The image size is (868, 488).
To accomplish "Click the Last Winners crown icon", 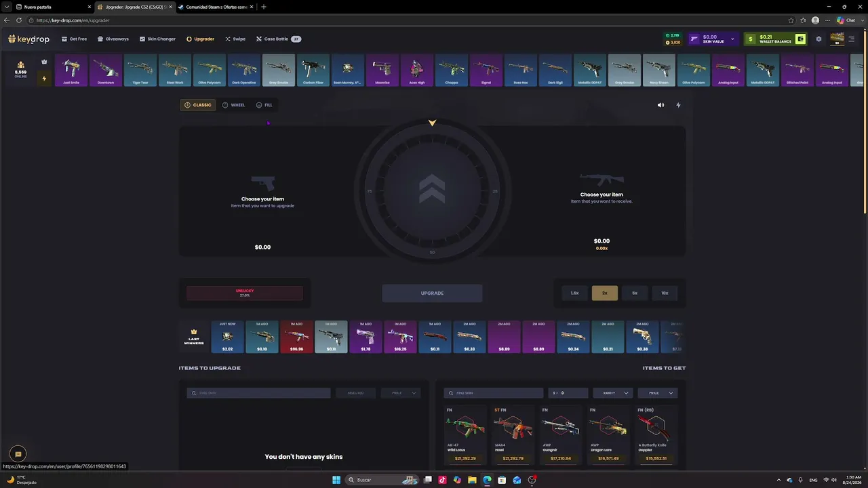I will [193, 332].
